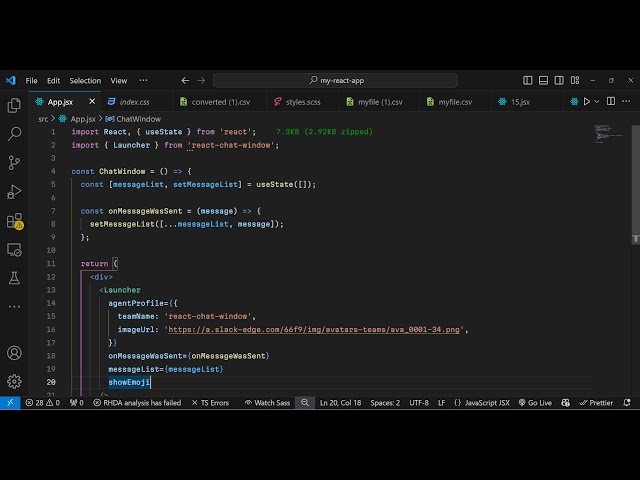Toggle Go Live server
This screenshot has height=480, width=640.
(535, 403)
